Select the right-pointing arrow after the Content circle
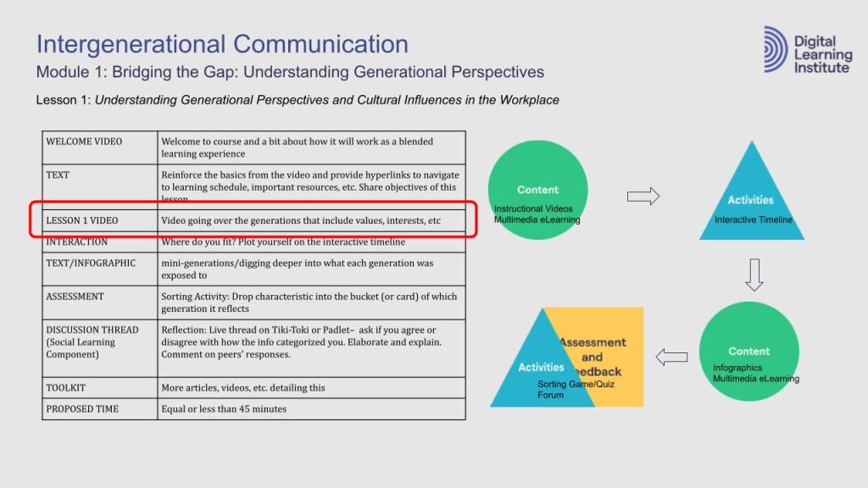 click(x=643, y=197)
